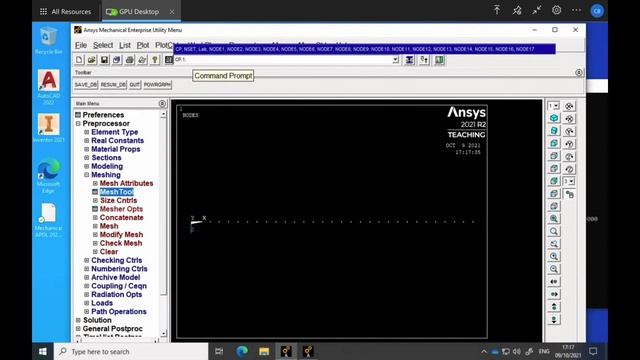The image size is (640, 360).
Task: Open the Contact Manager icon
Action: point(440,60)
